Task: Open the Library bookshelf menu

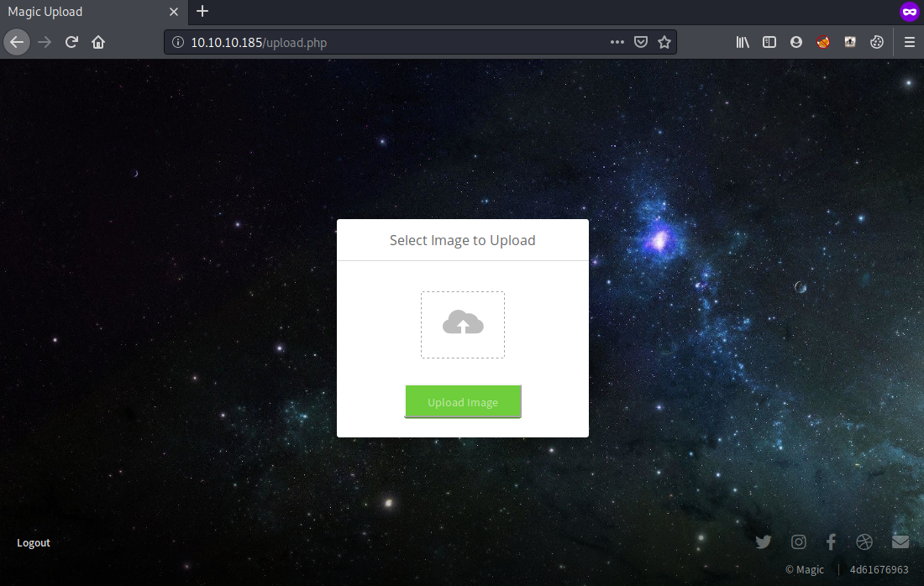Action: (743, 42)
